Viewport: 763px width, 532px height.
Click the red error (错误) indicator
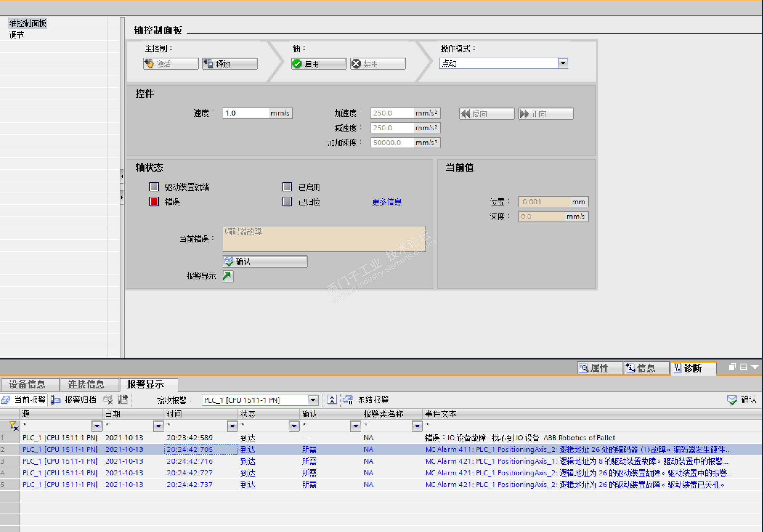154,201
